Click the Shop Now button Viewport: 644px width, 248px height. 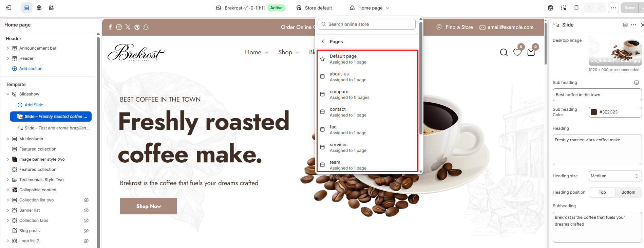149,206
